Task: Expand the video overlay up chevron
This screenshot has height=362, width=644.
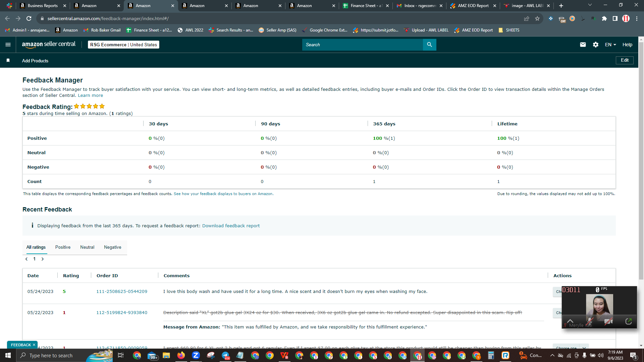Action: (570, 321)
